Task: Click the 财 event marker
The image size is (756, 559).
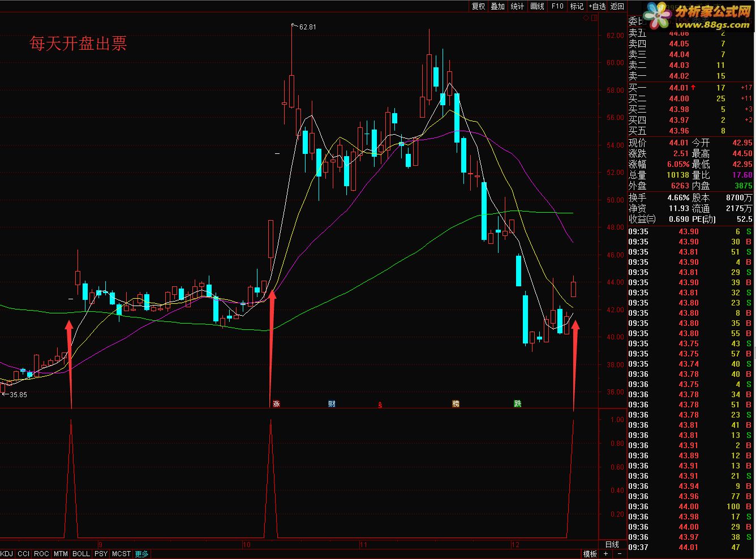Action: [332, 403]
